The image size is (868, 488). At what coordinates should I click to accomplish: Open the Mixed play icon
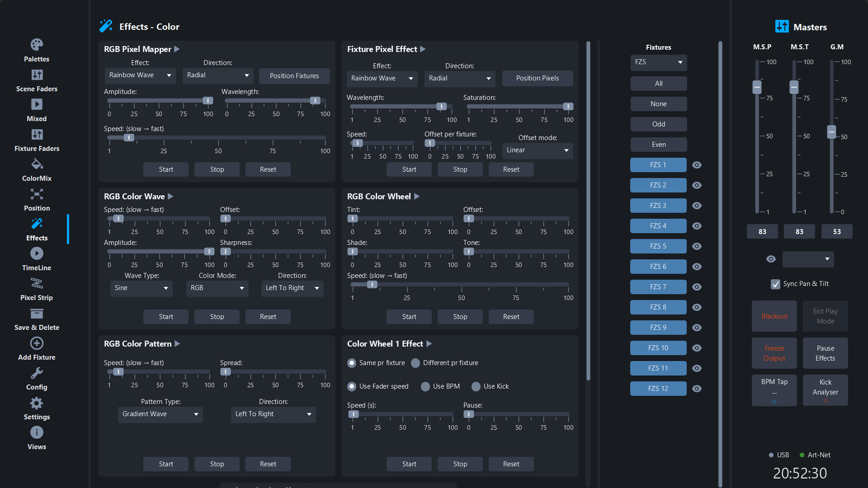[x=37, y=104]
